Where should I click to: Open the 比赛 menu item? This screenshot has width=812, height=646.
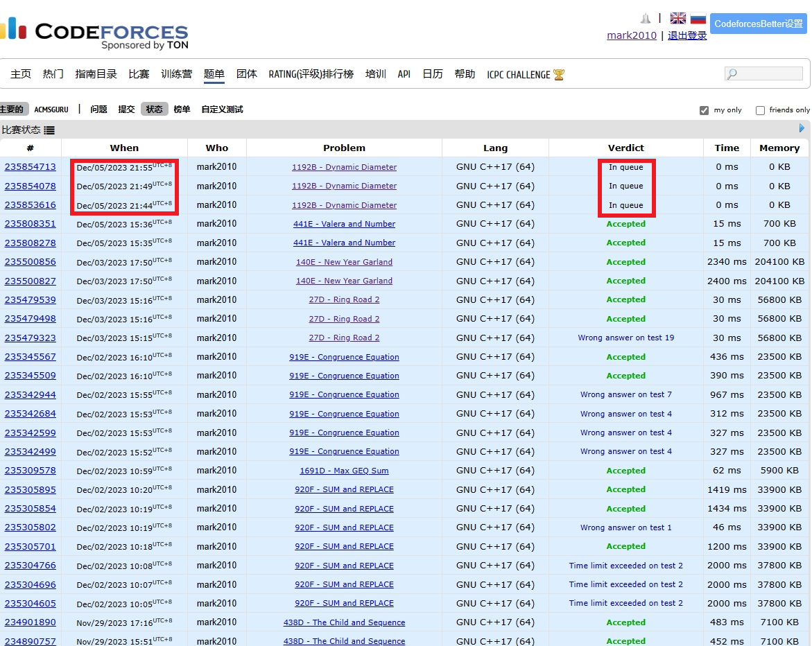139,74
